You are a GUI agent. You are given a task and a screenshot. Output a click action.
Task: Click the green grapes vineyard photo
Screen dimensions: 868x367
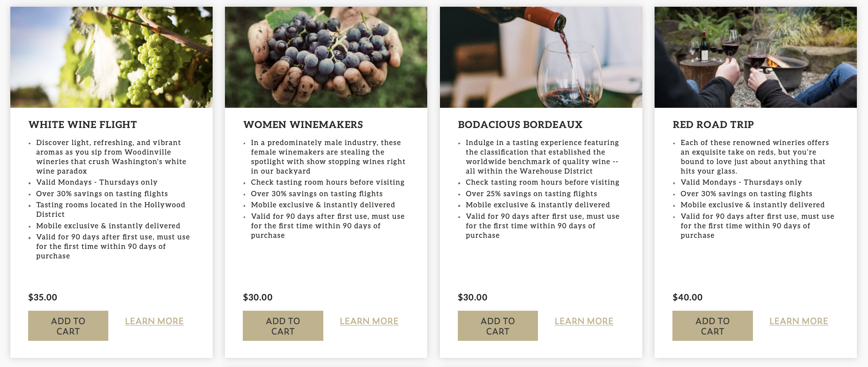pyautogui.click(x=111, y=57)
